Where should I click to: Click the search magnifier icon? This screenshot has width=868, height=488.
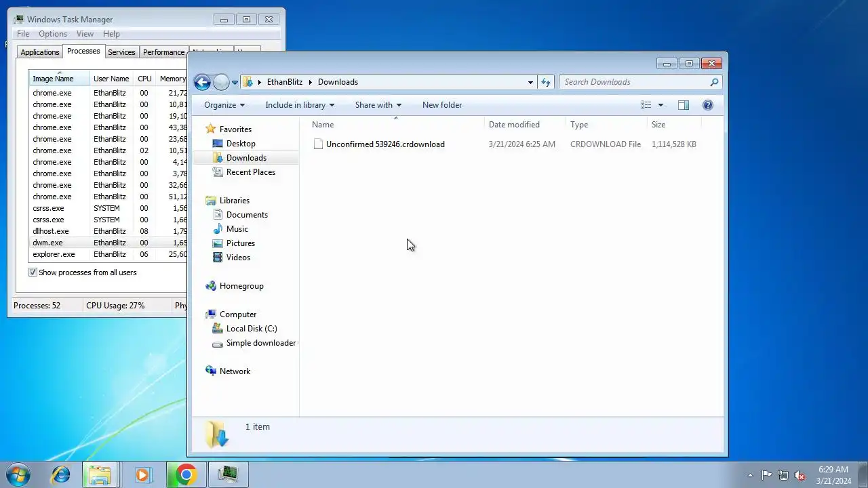click(x=714, y=82)
